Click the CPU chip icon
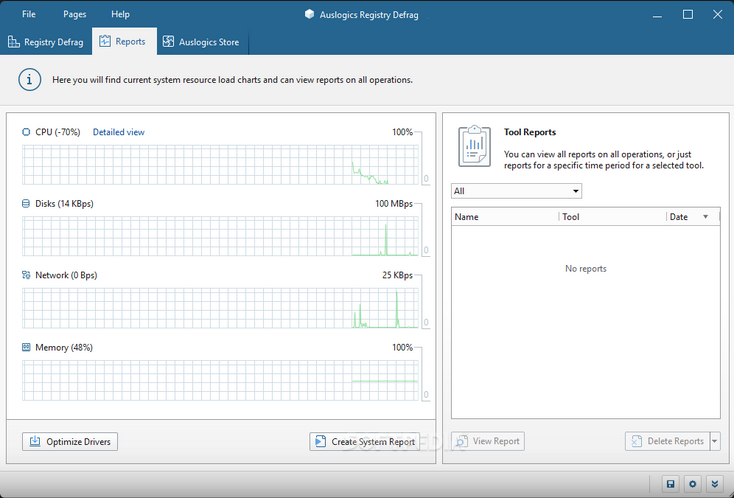This screenshot has height=498, width=734. [26, 132]
